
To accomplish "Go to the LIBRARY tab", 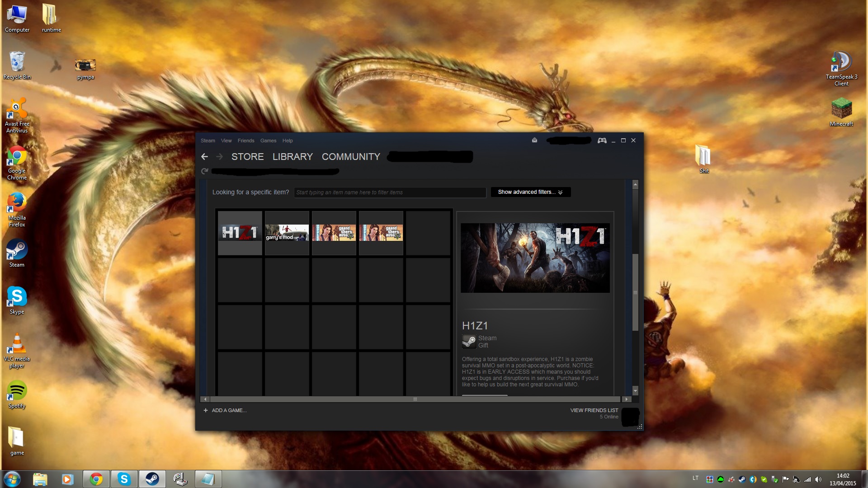I will (x=292, y=157).
